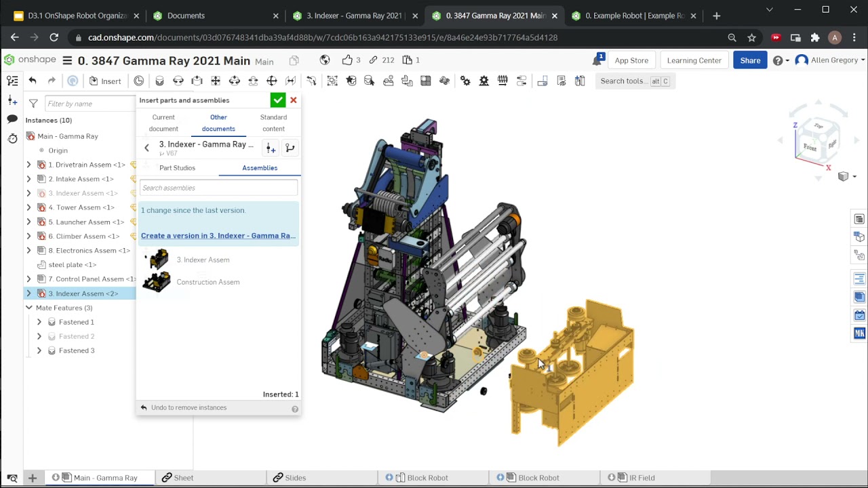Viewport: 868px width, 488px height.
Task: Click the Insert parts toolbar button
Action: pyautogui.click(x=104, y=81)
